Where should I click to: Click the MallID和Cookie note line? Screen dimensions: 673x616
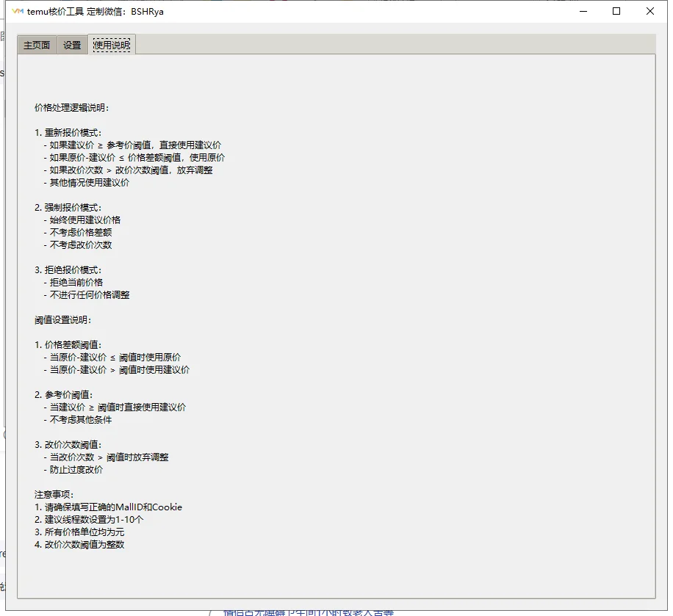click(x=107, y=507)
